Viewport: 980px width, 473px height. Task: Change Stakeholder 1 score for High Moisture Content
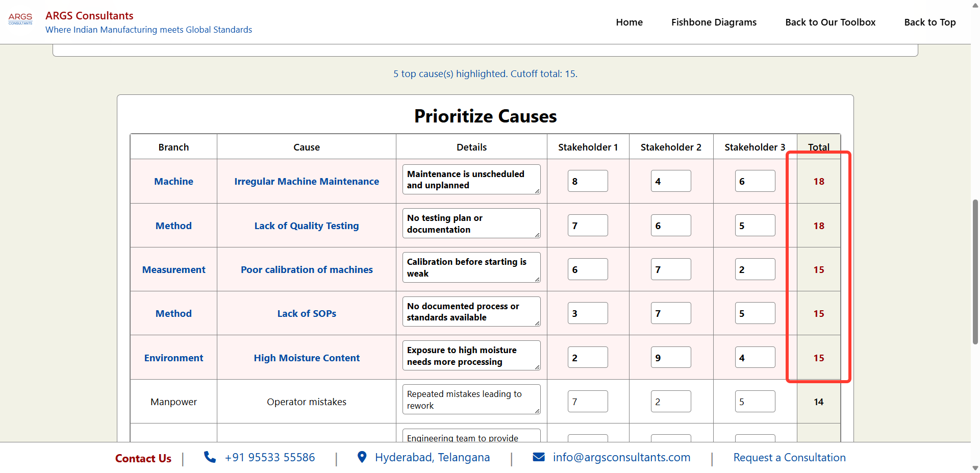click(588, 358)
